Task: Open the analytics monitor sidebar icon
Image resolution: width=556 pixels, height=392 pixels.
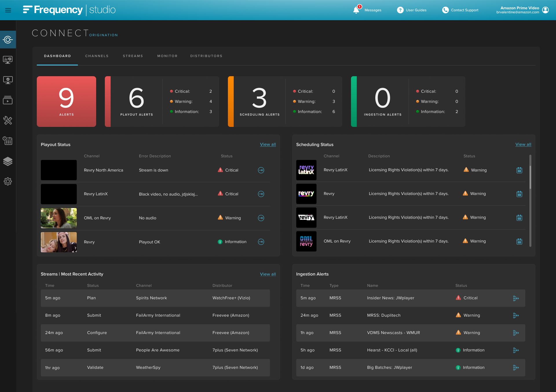Action: (x=8, y=60)
